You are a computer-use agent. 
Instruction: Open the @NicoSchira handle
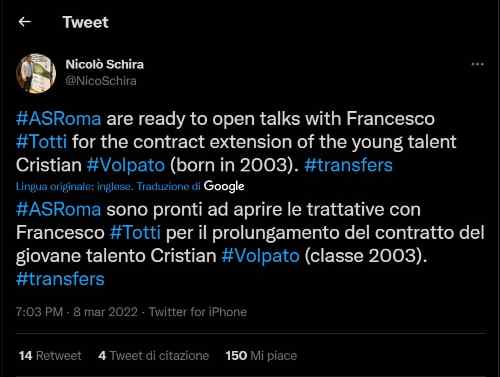click(101, 81)
